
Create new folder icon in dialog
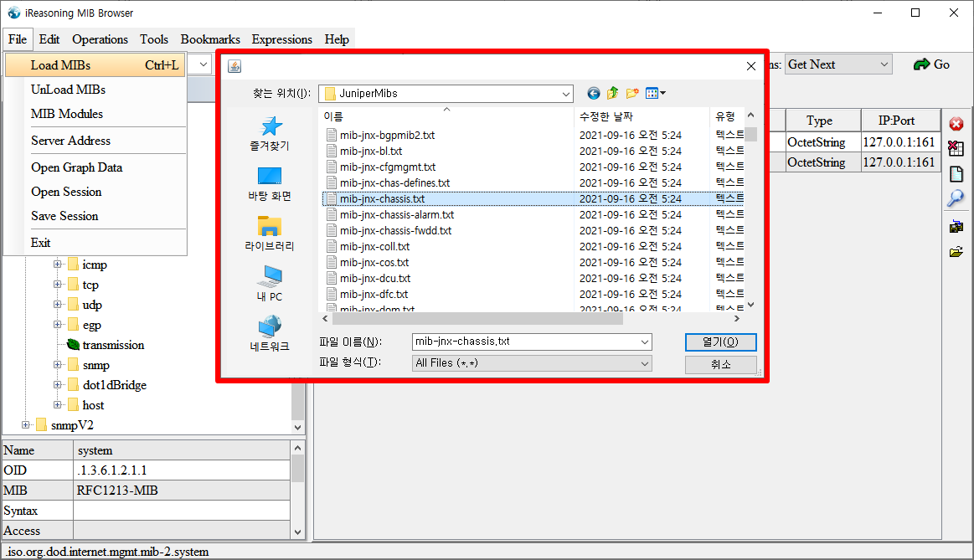click(x=632, y=93)
